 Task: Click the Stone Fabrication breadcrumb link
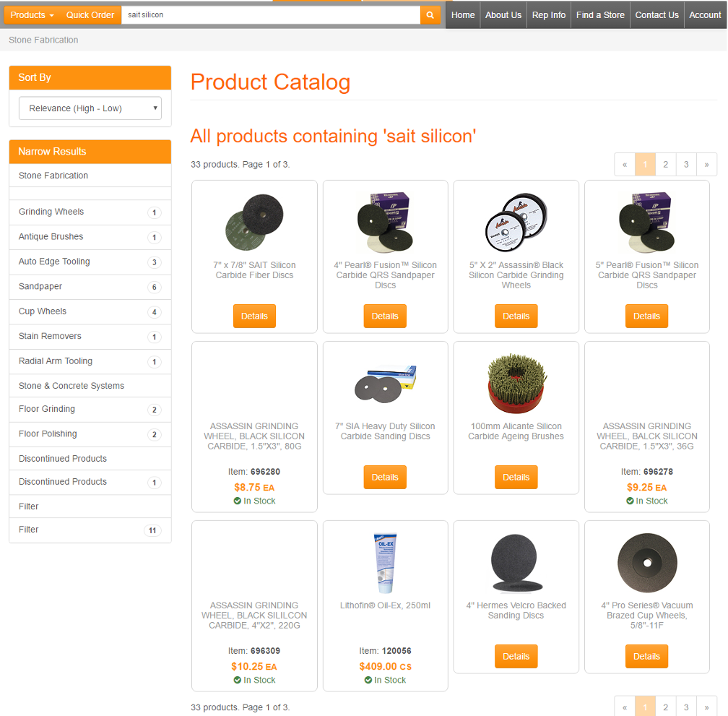[43, 40]
